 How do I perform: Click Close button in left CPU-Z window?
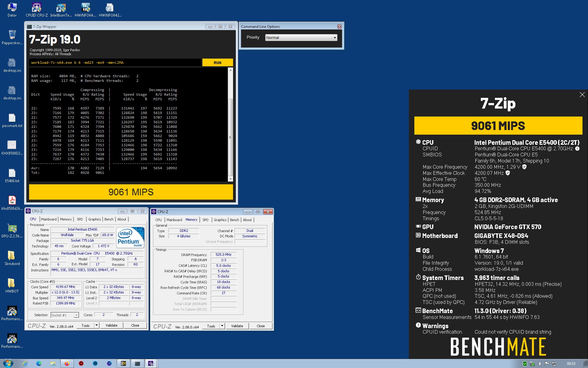[135, 325]
